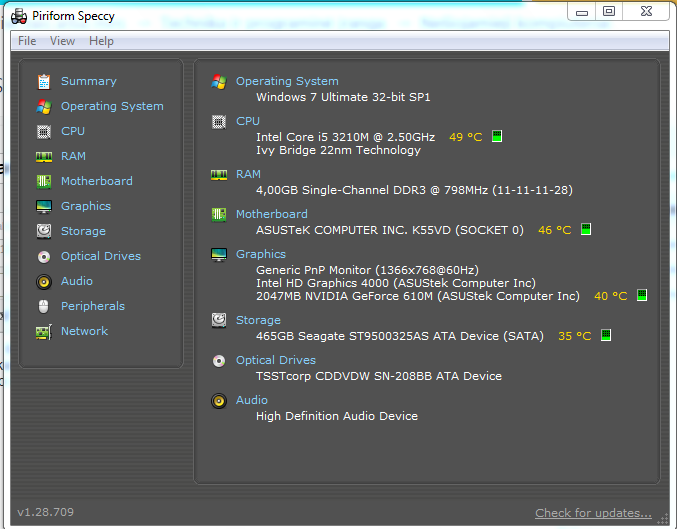The height and width of the screenshot is (529, 677).
Task: Open Graphics heading link in summary panel
Action: coord(261,254)
